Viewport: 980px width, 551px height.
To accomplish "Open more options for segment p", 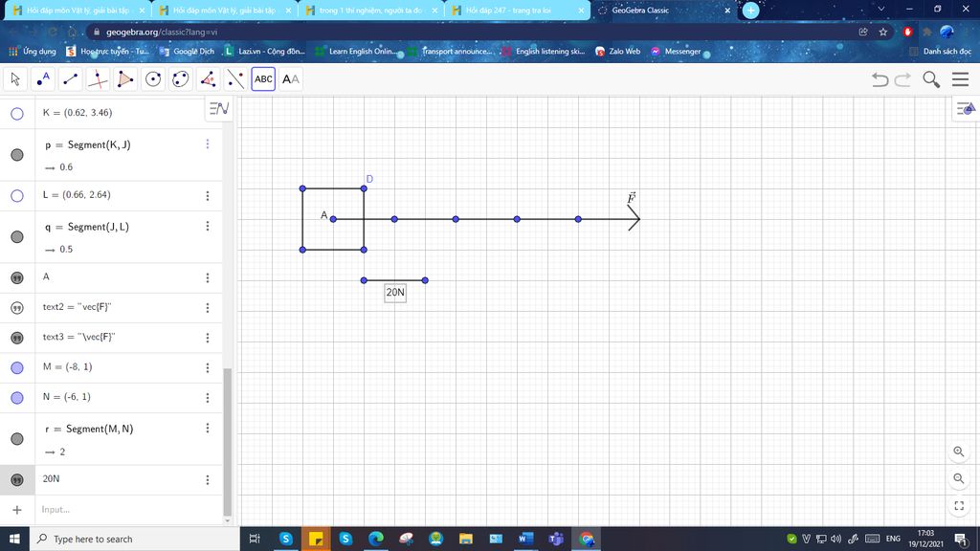I will pyautogui.click(x=208, y=144).
